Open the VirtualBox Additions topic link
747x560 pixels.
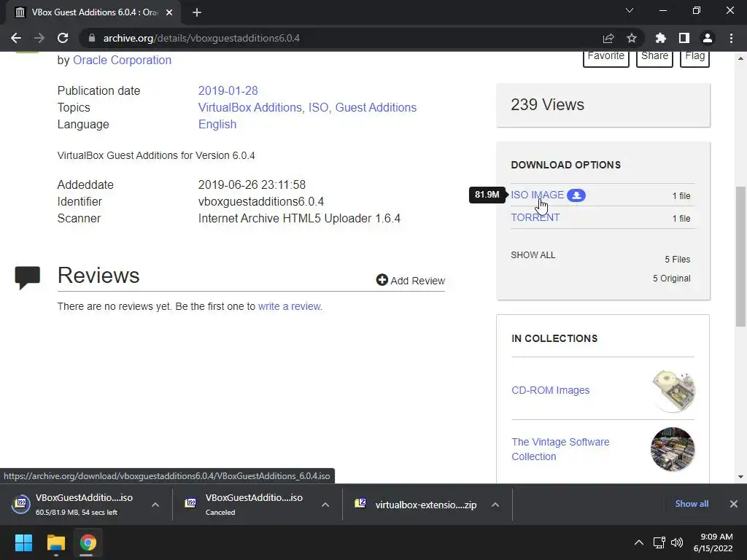tap(249, 108)
